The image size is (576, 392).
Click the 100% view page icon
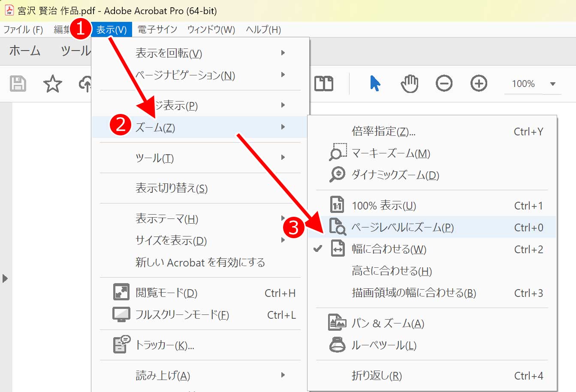(338, 205)
